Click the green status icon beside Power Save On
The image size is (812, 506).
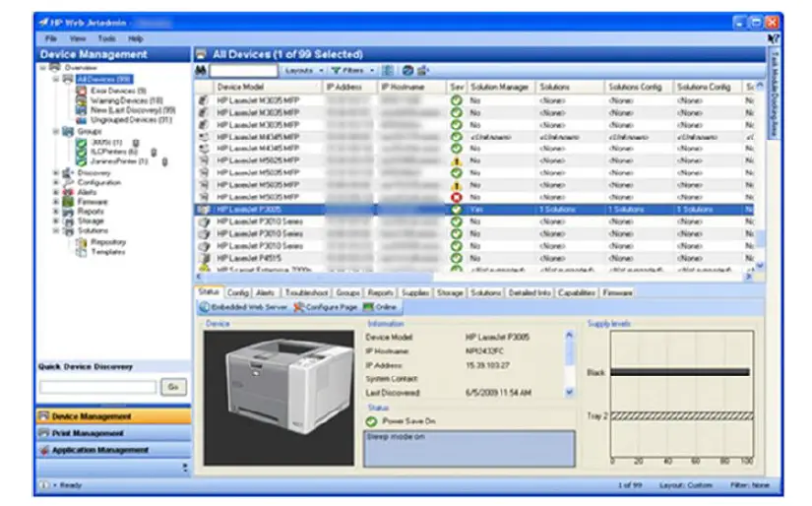[x=371, y=421]
